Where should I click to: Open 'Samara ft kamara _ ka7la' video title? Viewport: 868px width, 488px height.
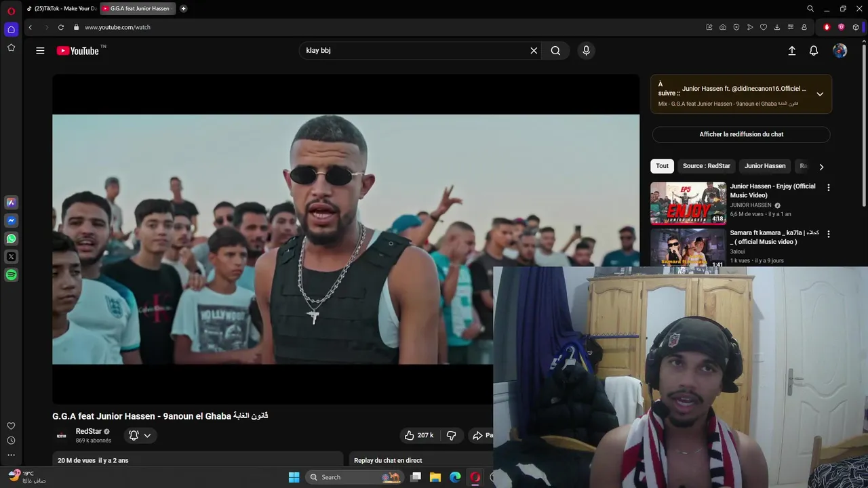(774, 237)
